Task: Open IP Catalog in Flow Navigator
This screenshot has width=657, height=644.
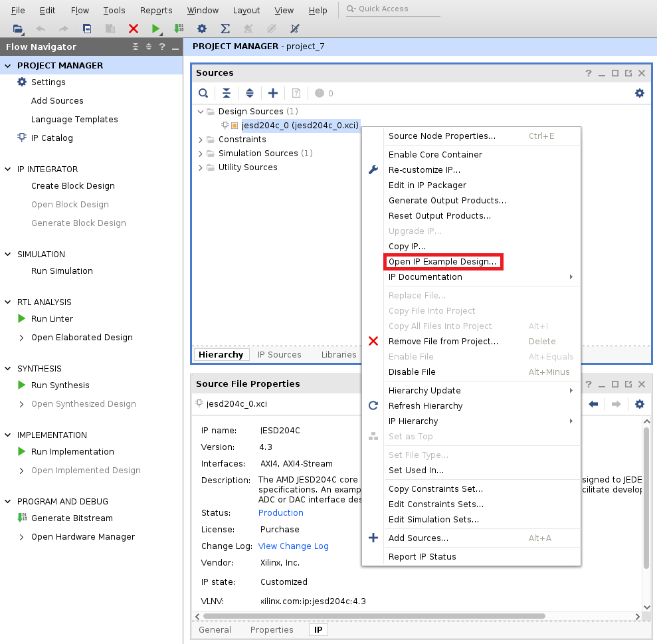Action: click(52, 138)
